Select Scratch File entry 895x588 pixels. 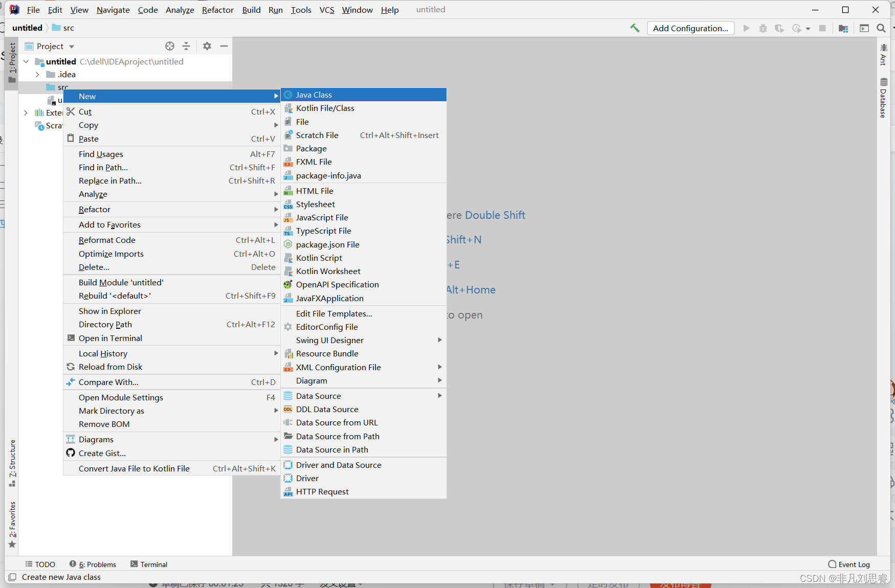pyautogui.click(x=364, y=135)
